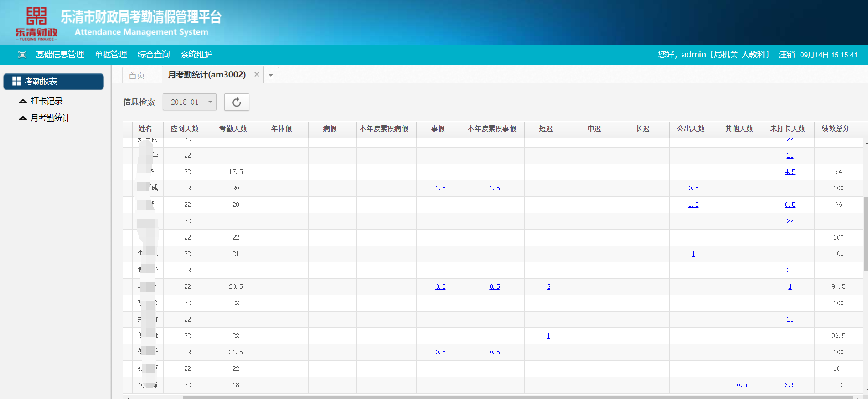This screenshot has width=868, height=399.
Task: Switch to the 首页 tab
Action: click(137, 75)
